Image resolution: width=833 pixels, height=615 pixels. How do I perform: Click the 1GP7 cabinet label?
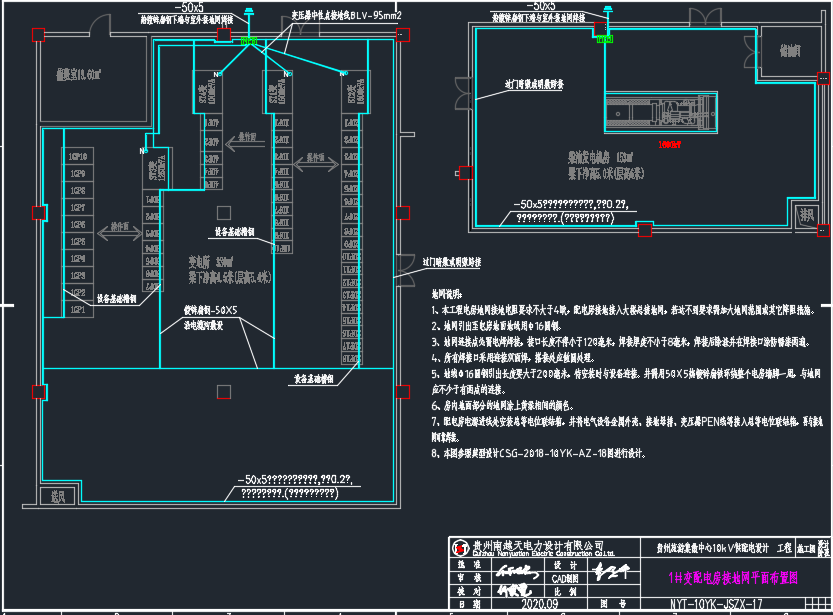78,208
